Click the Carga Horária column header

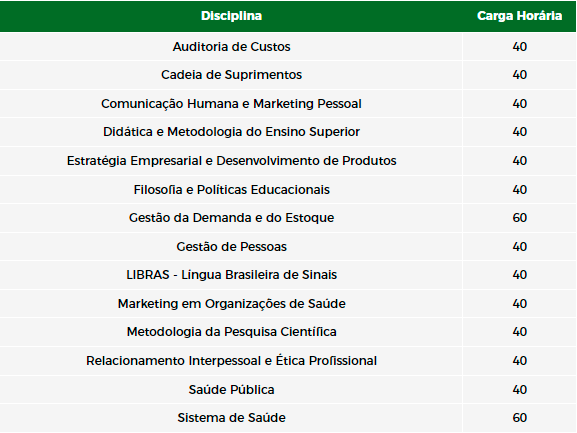(519, 16)
